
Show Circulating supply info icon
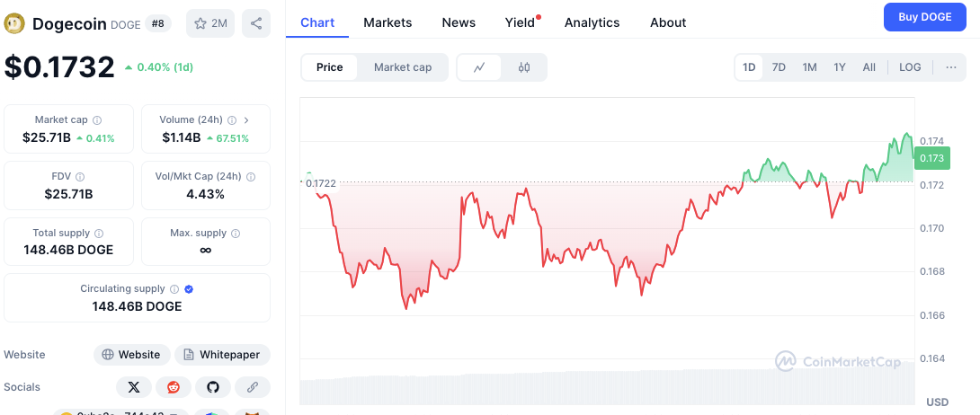click(x=174, y=289)
